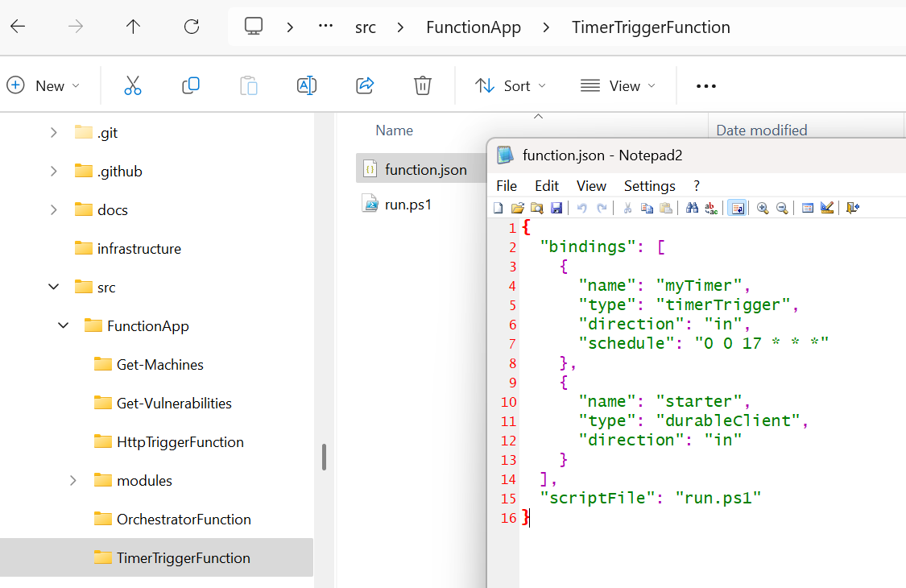The height and width of the screenshot is (588, 906).
Task: Click the New document icon in Notepad2
Action: point(498,208)
